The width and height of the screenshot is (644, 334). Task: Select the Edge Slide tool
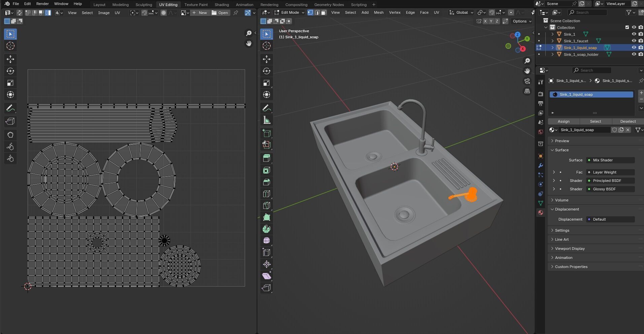[267, 253]
